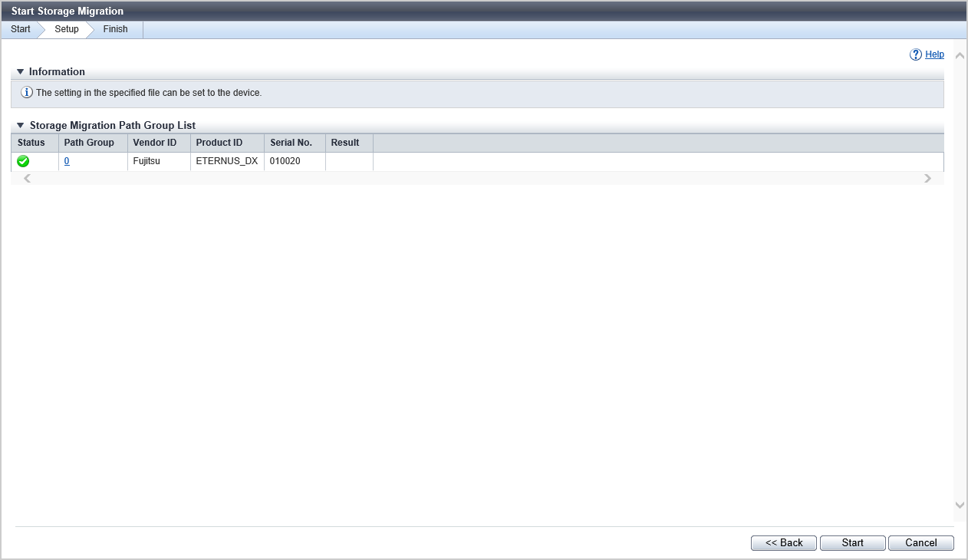The width and height of the screenshot is (968, 560).
Task: Click the Product ID column header
Action: click(219, 143)
